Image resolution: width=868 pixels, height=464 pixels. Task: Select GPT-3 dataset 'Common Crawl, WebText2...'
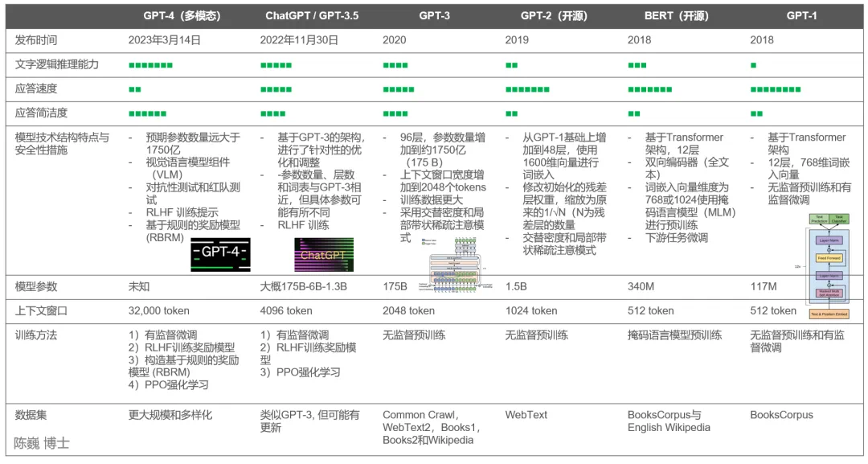tap(432, 428)
